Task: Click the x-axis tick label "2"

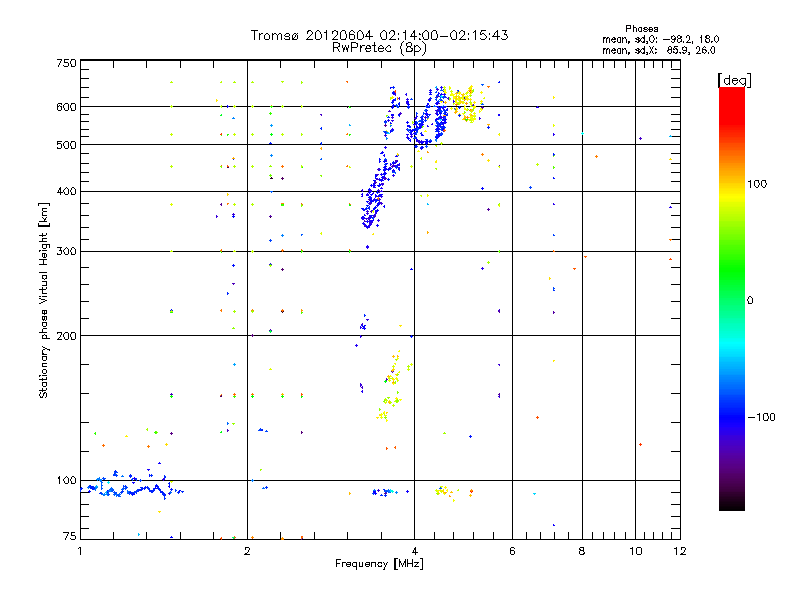Action: (247, 551)
